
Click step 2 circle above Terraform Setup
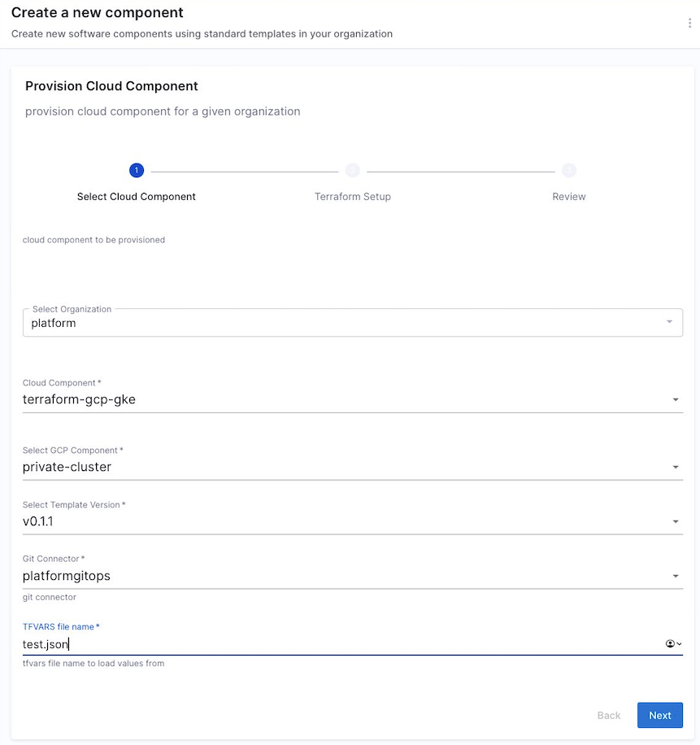352,170
